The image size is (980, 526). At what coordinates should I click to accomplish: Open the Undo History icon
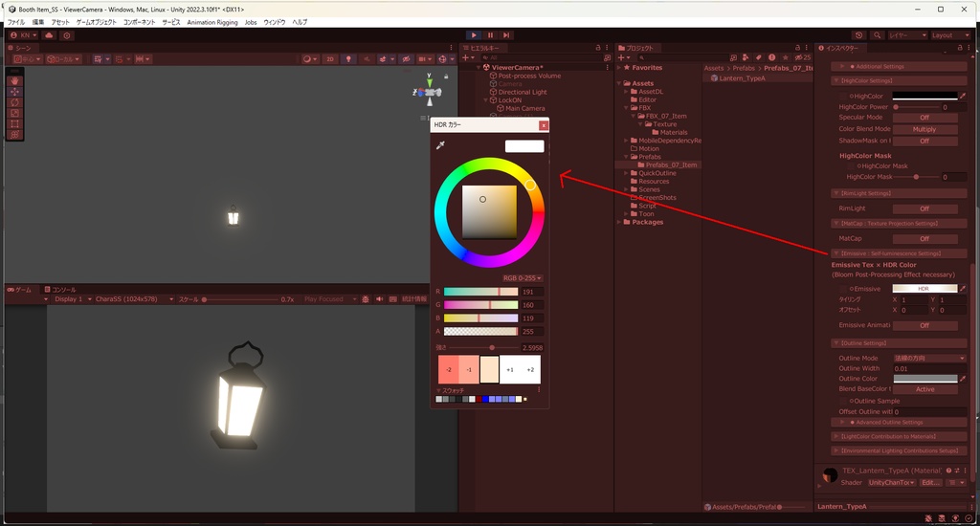point(859,35)
